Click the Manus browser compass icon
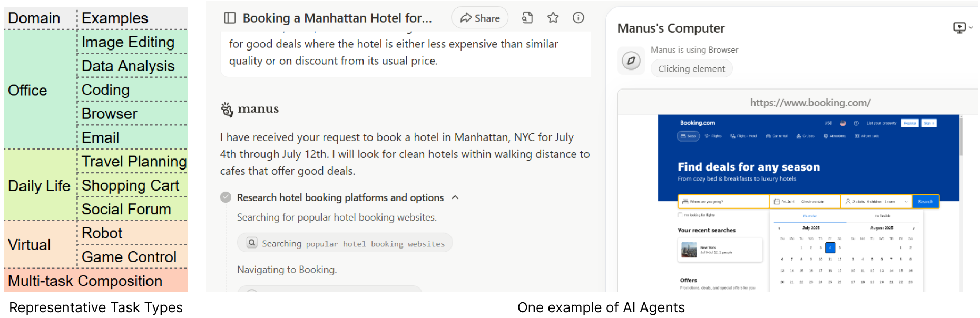 pos(631,61)
